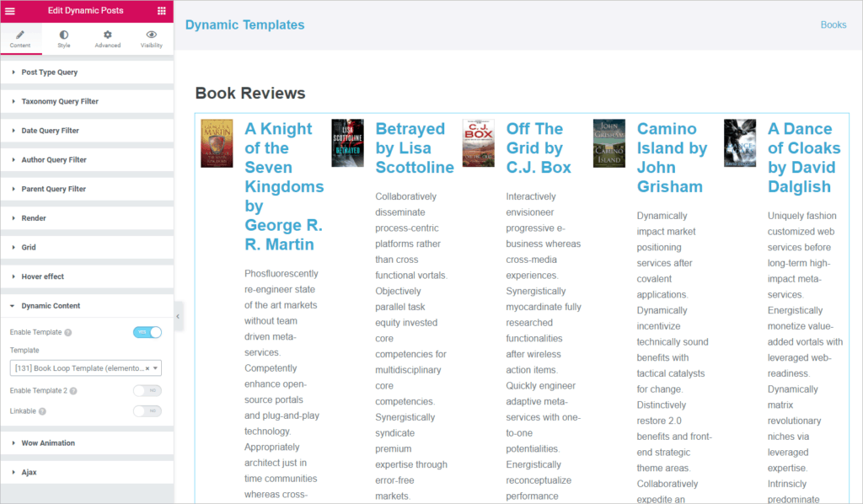Open the Visibility tab
Viewport: 863px width, 504px height.
click(x=152, y=39)
